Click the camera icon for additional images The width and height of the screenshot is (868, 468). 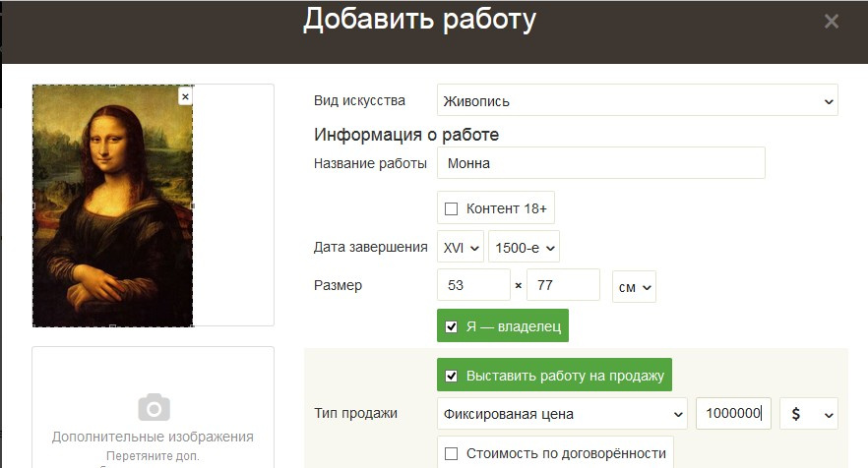(153, 407)
